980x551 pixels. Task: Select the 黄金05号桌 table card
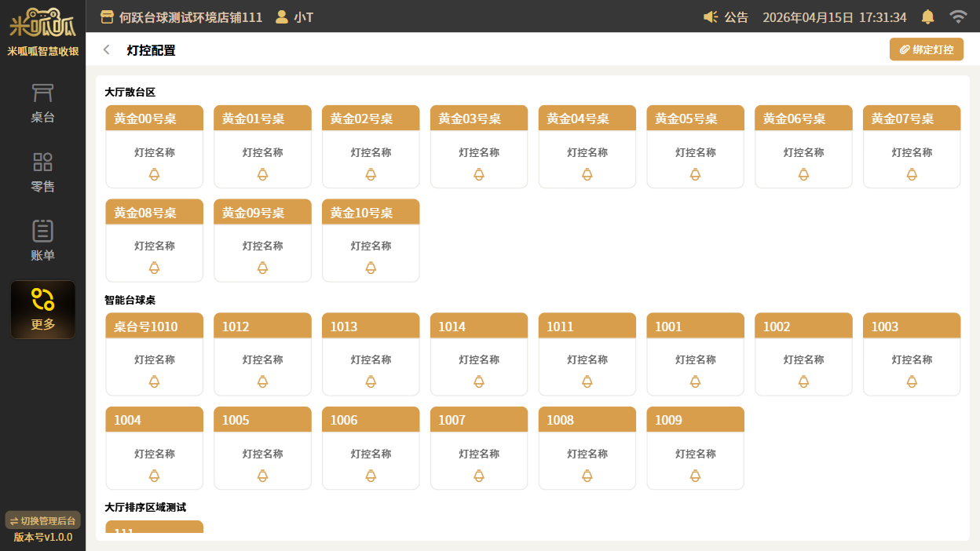click(695, 147)
